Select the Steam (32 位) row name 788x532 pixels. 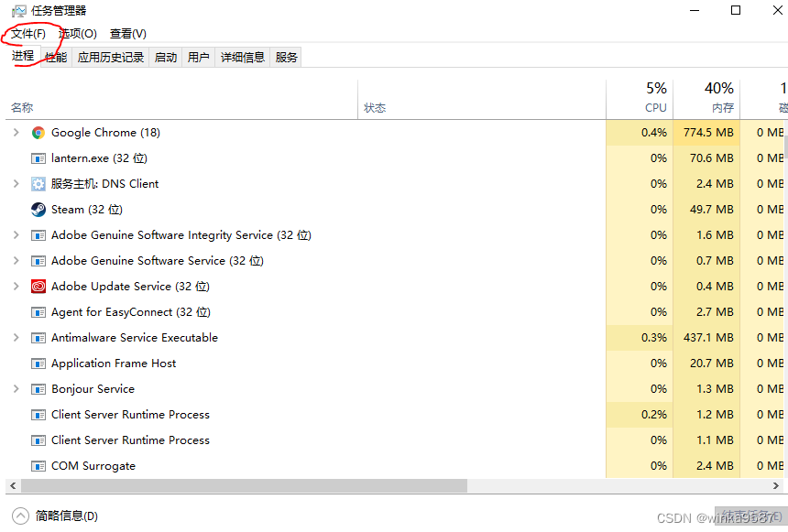pyautogui.click(x=87, y=210)
